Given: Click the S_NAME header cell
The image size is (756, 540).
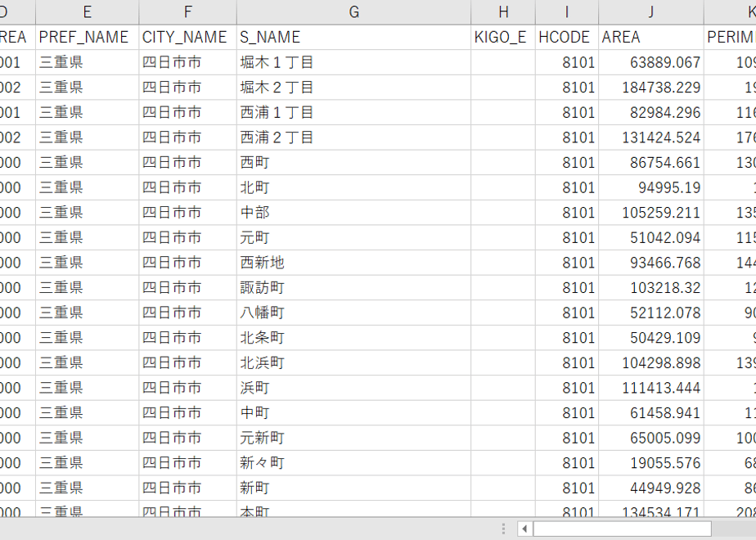Looking at the screenshot, I should pos(354,37).
